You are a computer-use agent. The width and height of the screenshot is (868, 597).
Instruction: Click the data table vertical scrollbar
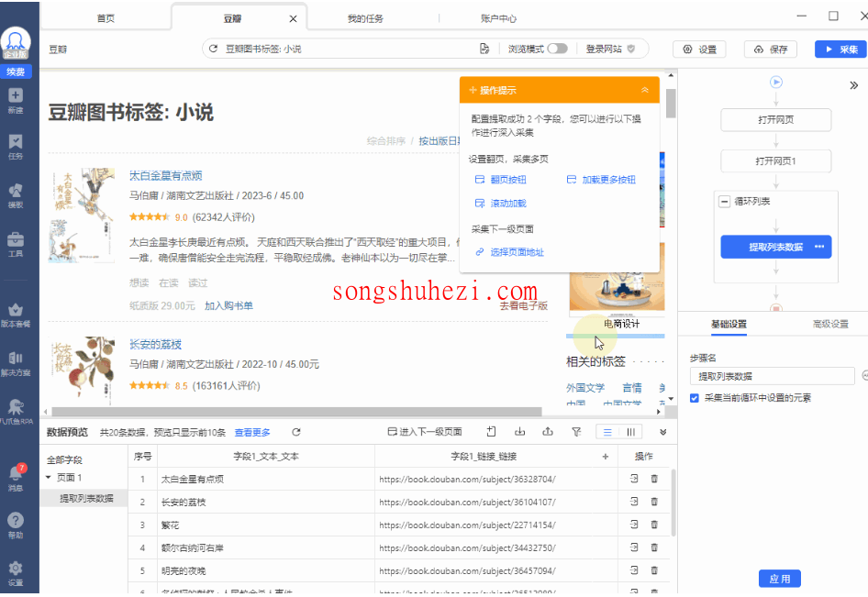click(673, 503)
